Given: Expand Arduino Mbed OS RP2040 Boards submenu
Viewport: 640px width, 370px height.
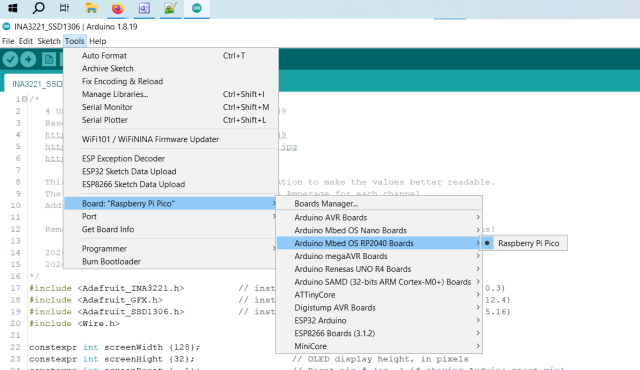Looking at the screenshot, I should tap(379, 243).
